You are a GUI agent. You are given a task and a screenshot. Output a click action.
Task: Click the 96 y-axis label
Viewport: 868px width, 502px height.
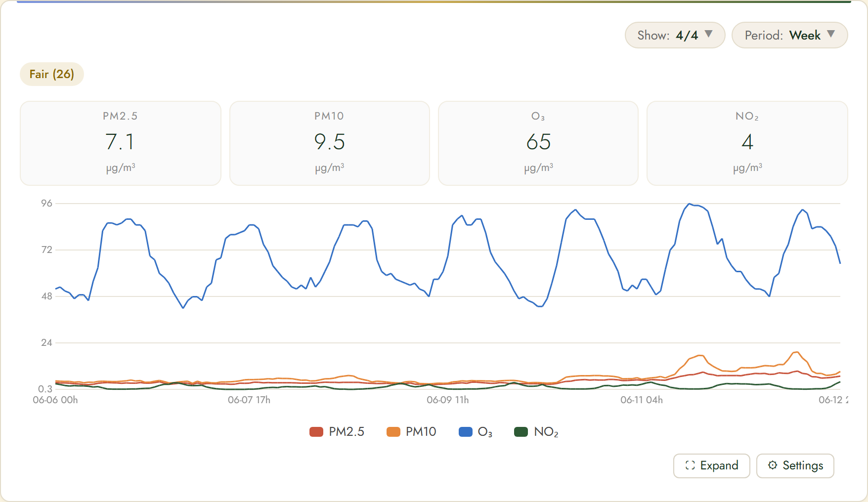[x=46, y=203]
